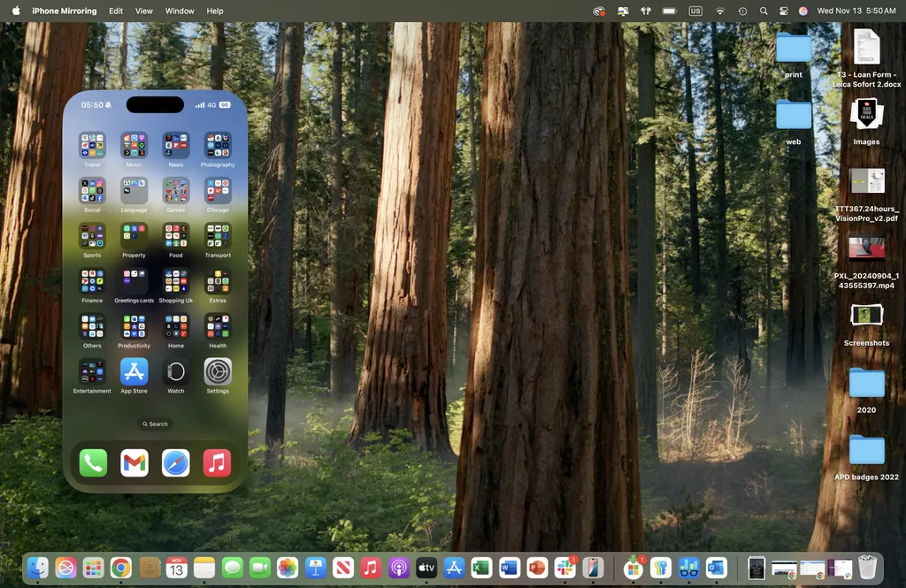Click the date and time in menu bar

click(856, 11)
